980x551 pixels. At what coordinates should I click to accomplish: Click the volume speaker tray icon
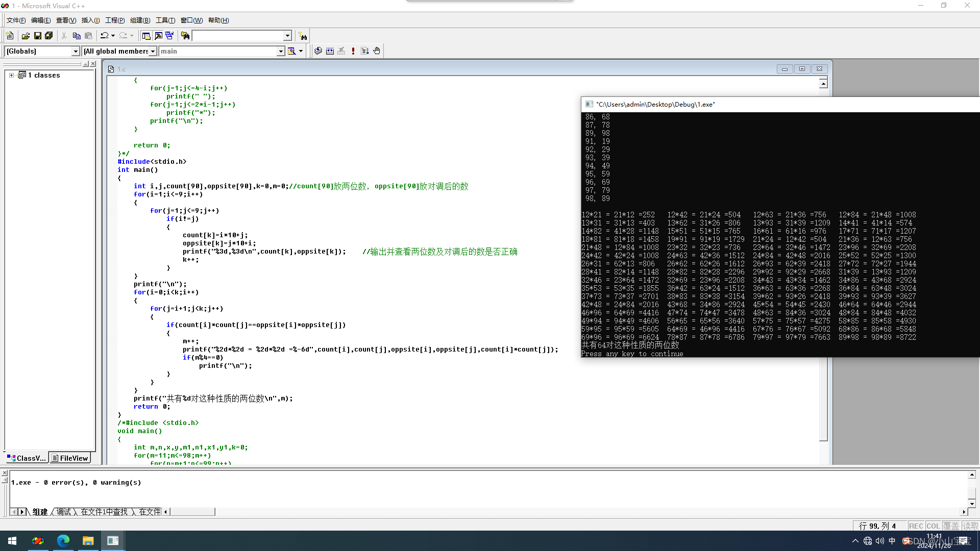[x=880, y=541]
